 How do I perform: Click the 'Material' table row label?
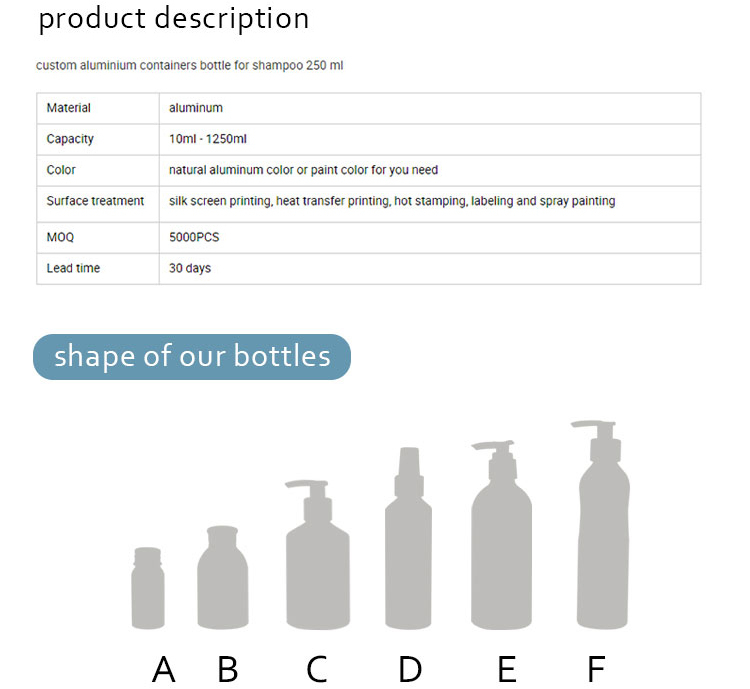[x=68, y=108]
